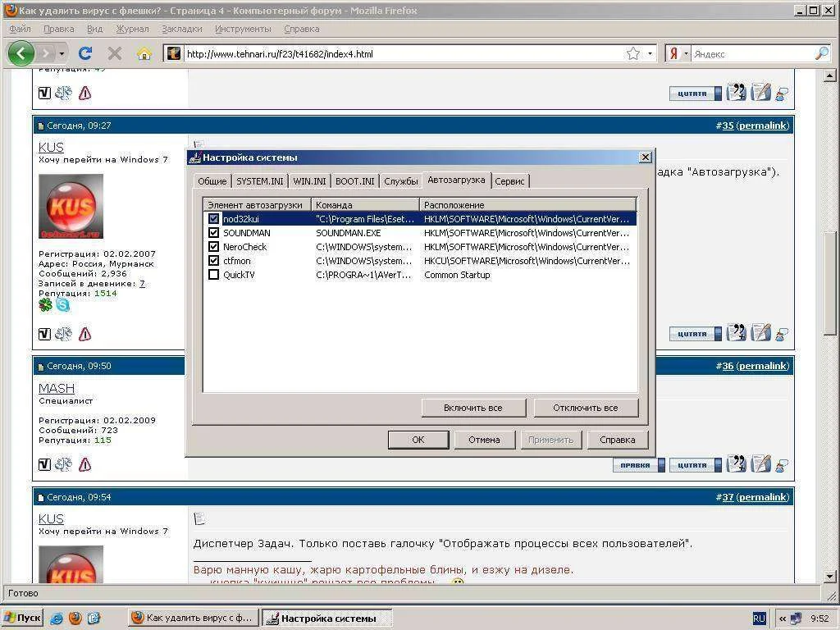Click the RU language indicator in the tray
Viewport: 840px width, 630px height.
(x=759, y=619)
